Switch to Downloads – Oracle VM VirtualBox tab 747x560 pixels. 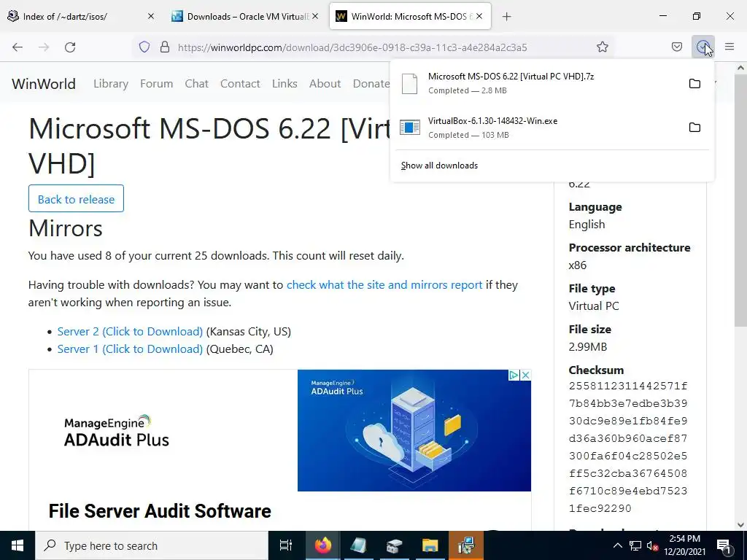(245, 16)
